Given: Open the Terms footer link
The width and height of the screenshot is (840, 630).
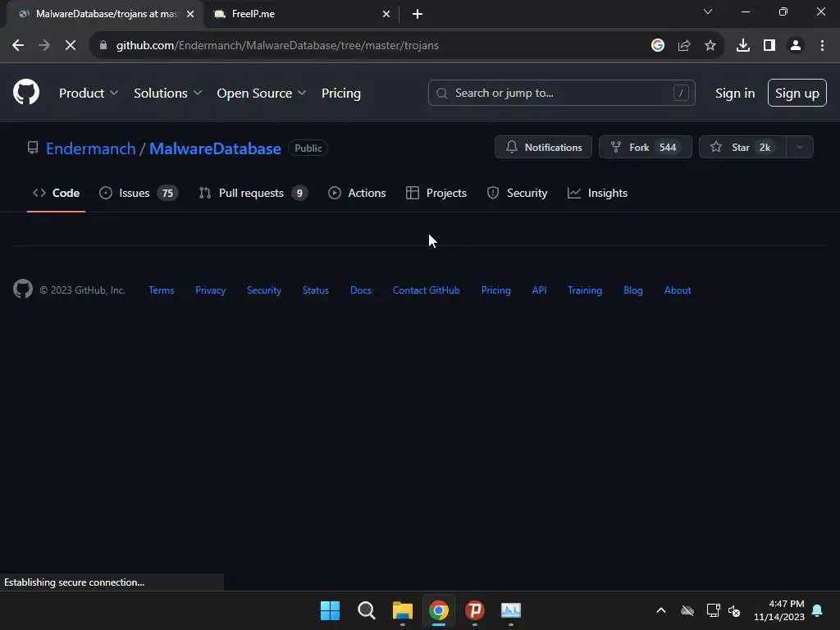Looking at the screenshot, I should tap(162, 290).
